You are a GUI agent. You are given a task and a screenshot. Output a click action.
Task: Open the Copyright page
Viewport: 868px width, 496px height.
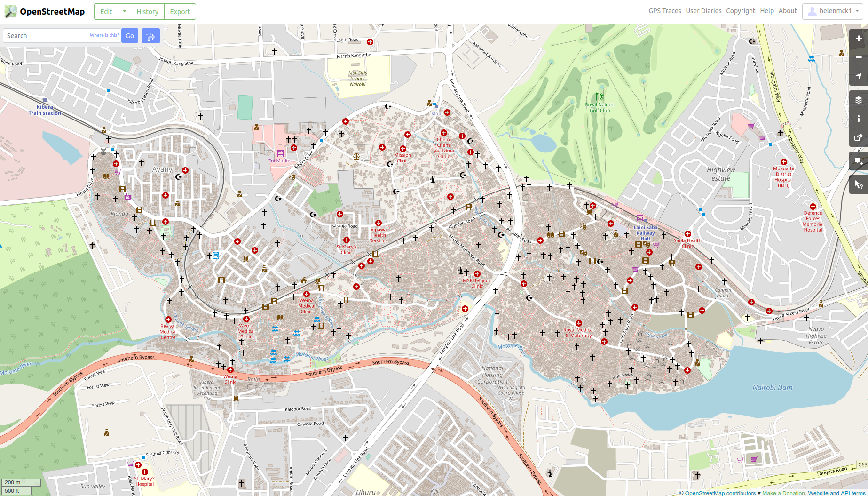741,11
